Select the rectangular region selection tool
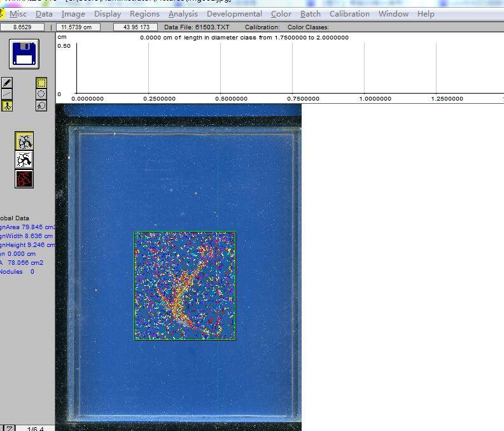Viewport: 504px width, 431px height. click(x=41, y=83)
